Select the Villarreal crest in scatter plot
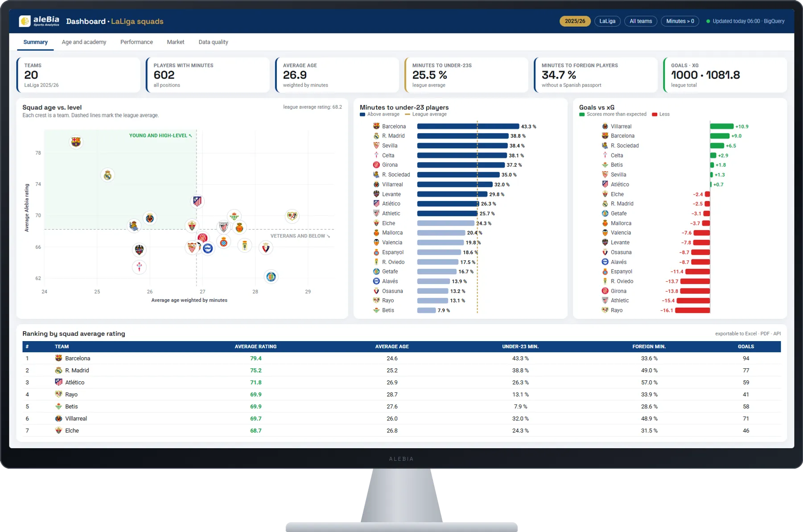 tap(150, 218)
